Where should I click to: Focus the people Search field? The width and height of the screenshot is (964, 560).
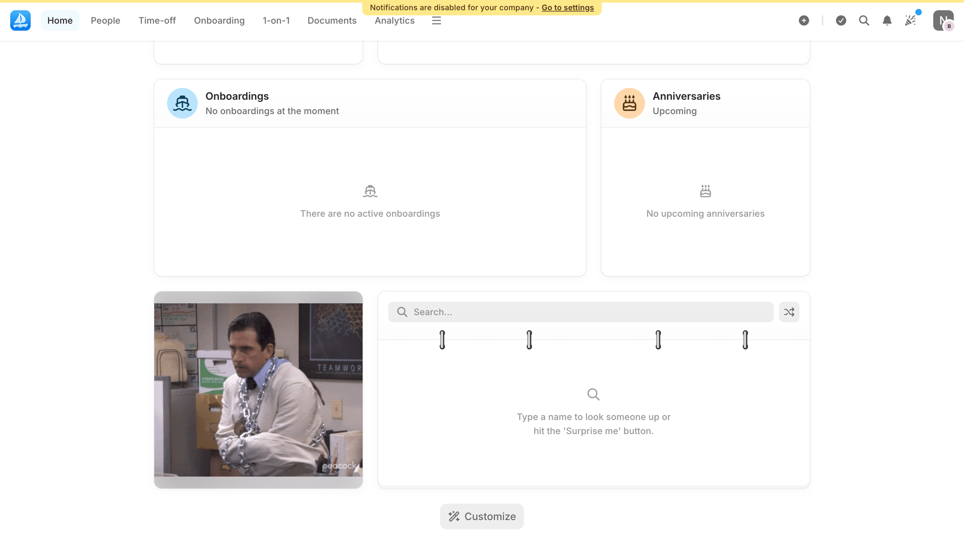point(580,312)
